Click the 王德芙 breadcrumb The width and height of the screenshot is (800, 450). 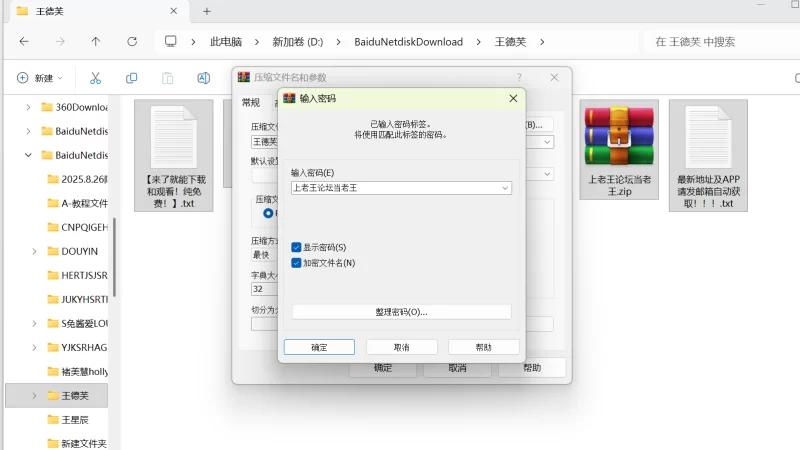point(510,42)
